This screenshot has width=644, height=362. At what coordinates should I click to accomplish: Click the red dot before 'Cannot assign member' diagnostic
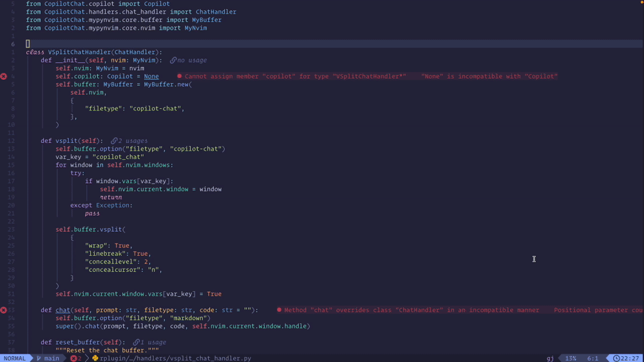click(180, 77)
